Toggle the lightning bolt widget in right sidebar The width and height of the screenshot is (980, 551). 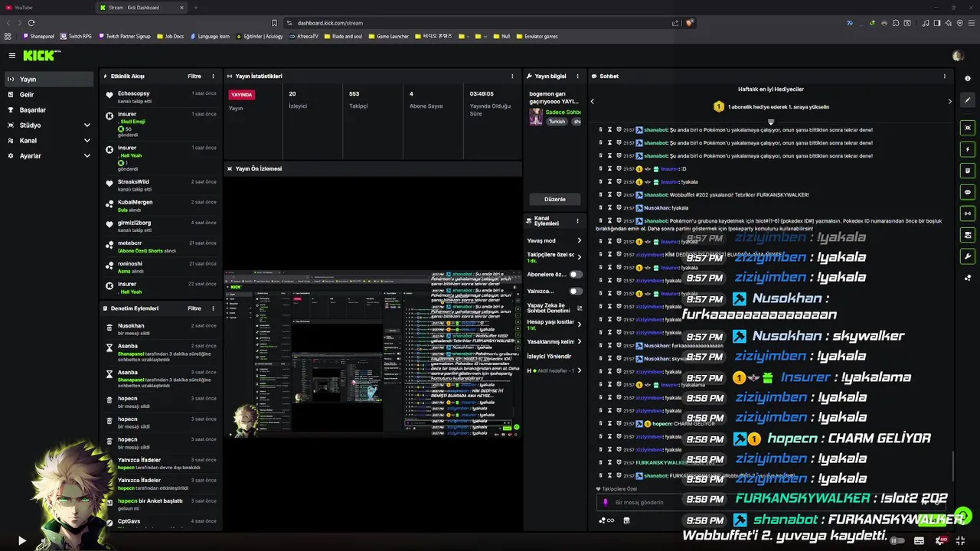coord(968,149)
